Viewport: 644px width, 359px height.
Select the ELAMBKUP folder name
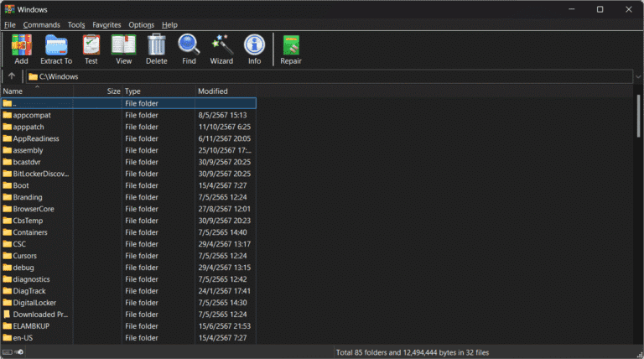31,325
